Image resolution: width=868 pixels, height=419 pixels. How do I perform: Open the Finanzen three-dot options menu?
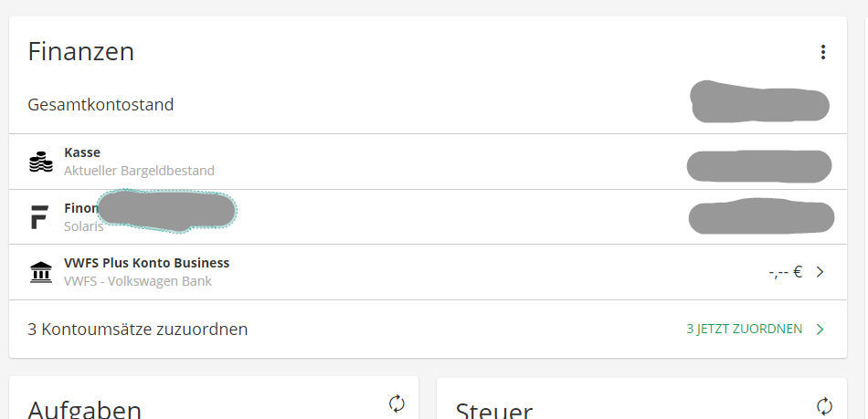click(x=822, y=53)
